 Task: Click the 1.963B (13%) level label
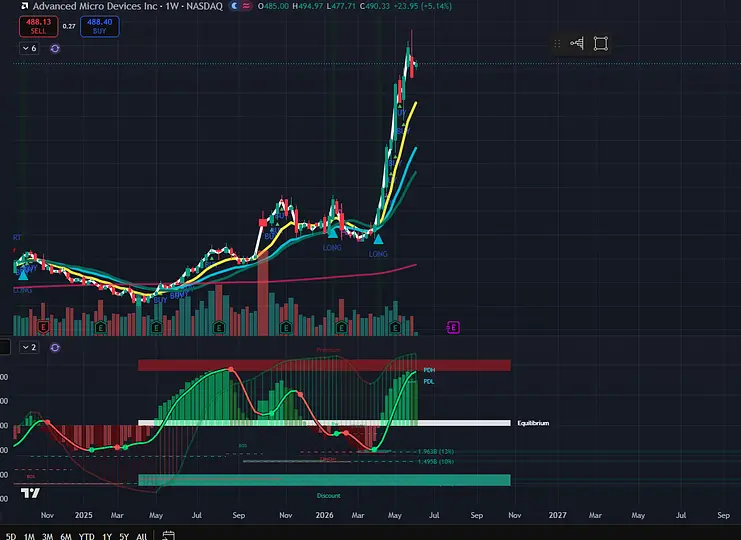pyautogui.click(x=436, y=452)
